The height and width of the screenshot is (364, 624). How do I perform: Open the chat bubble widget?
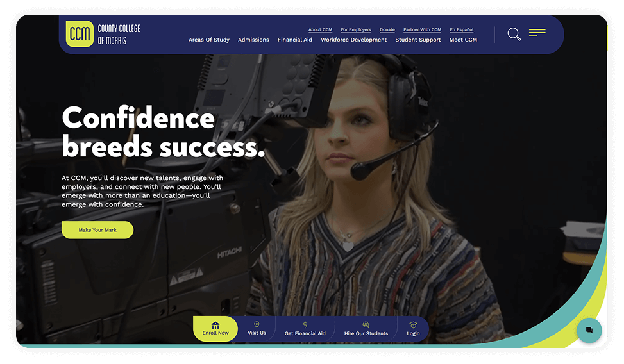point(589,331)
